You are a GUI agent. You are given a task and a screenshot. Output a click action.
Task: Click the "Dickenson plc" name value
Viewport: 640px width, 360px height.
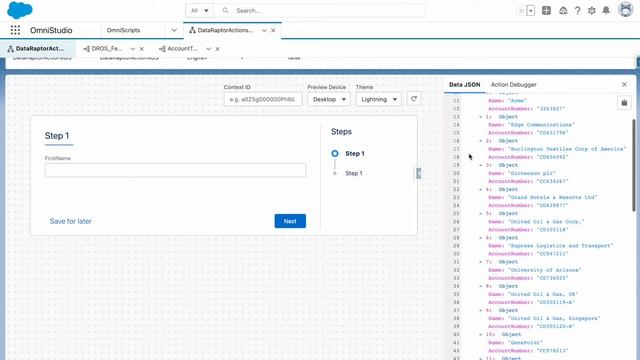(532, 173)
